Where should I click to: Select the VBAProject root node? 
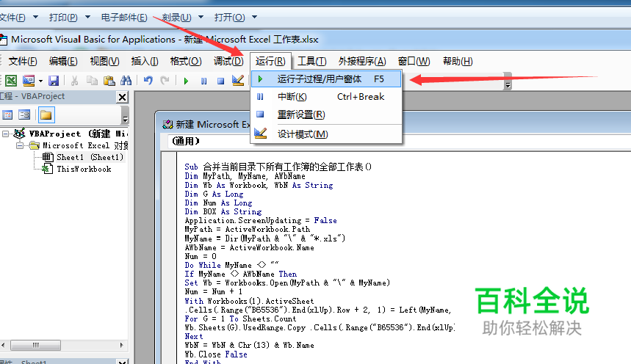tap(78, 134)
